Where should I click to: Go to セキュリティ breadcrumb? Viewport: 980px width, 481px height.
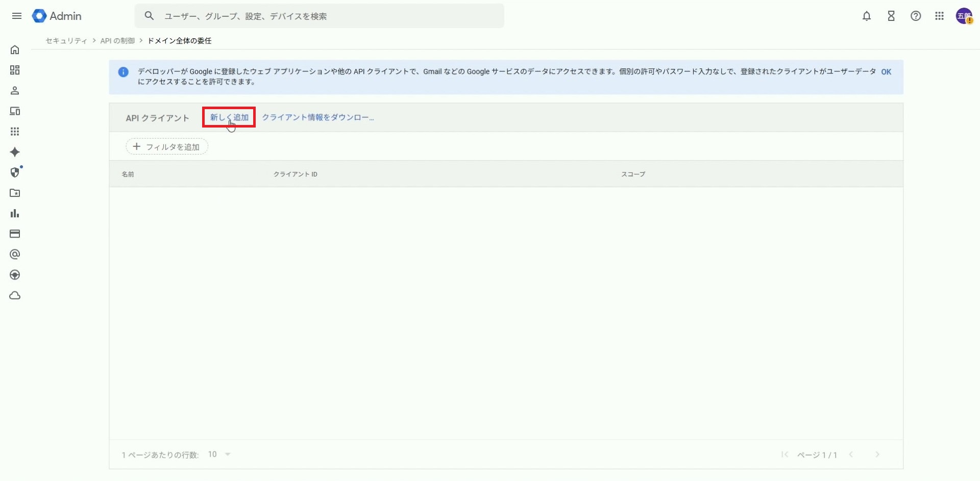click(x=66, y=41)
